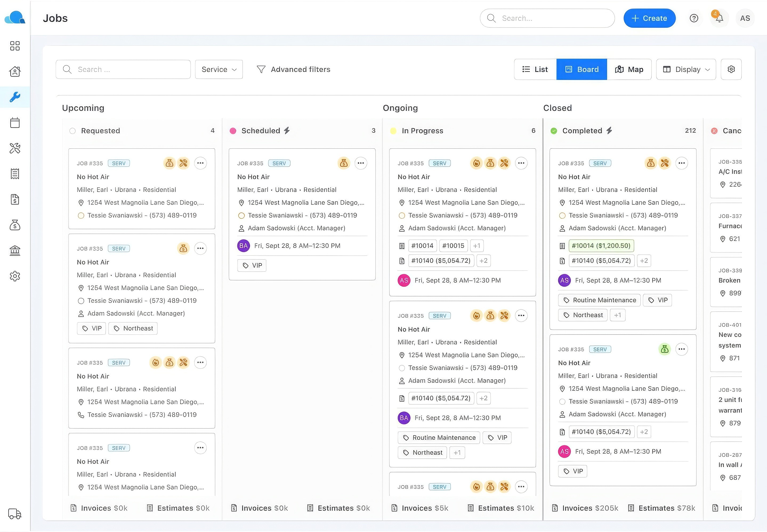Open the dashboard grid sidebar icon
Viewport: 767px width, 532px height.
click(x=15, y=46)
